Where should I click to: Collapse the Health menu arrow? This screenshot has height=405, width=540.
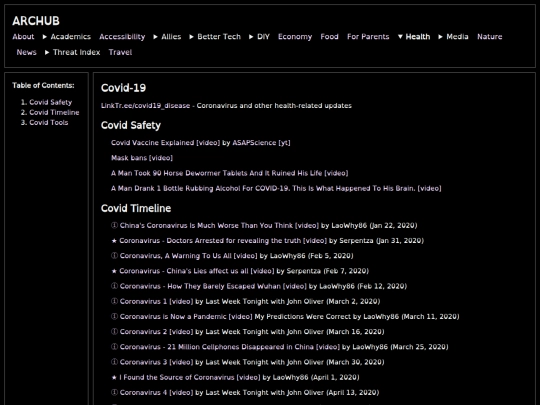400,37
